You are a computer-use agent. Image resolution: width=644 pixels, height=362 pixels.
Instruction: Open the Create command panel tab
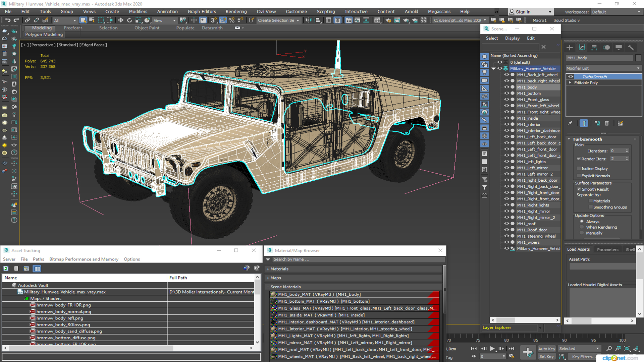click(x=570, y=48)
